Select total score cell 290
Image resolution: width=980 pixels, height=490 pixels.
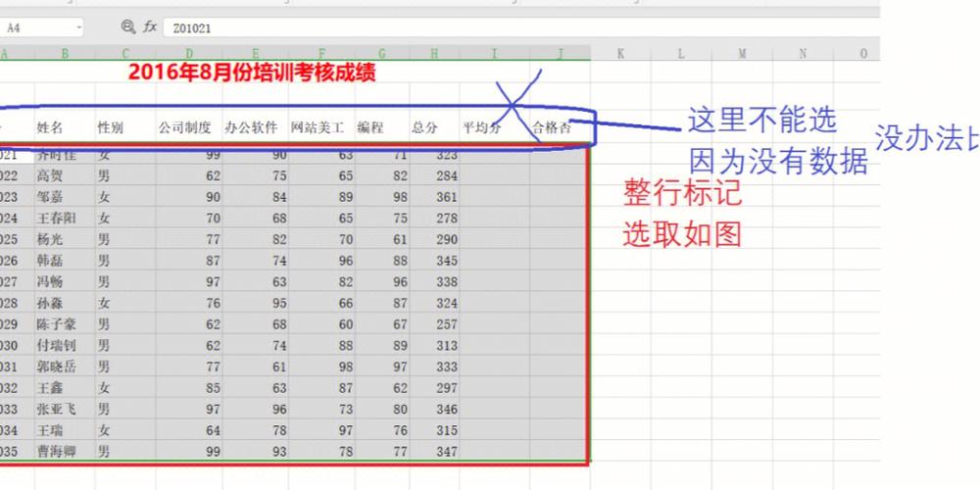(x=434, y=239)
